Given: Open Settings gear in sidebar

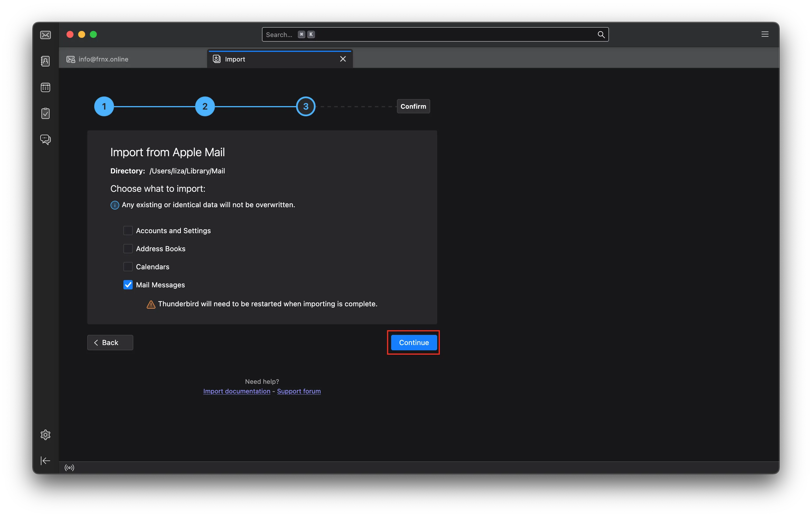Looking at the screenshot, I should (x=45, y=435).
